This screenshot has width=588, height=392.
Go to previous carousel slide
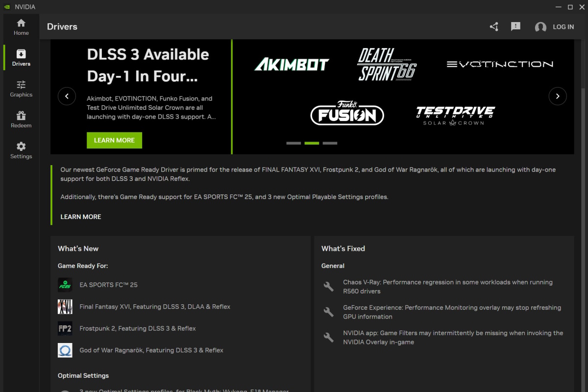67,96
